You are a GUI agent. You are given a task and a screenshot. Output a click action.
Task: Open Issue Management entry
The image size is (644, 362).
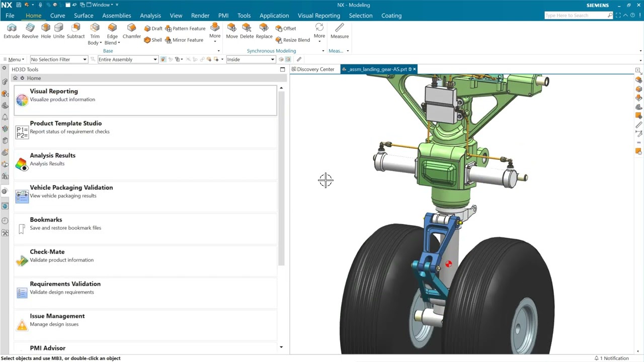pyautogui.click(x=145, y=325)
